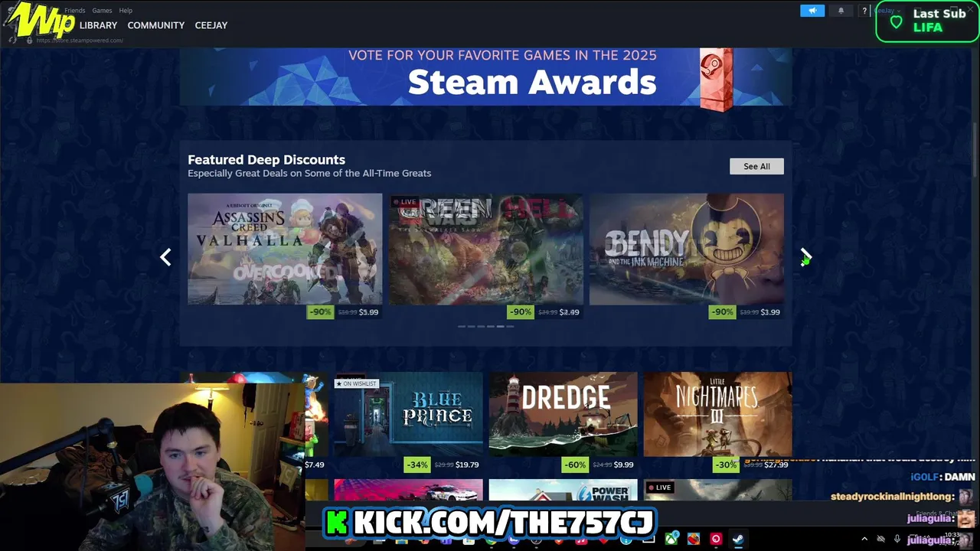Click the -90% tag under Bendy
Viewport: 980px width, 551px height.
coord(721,311)
